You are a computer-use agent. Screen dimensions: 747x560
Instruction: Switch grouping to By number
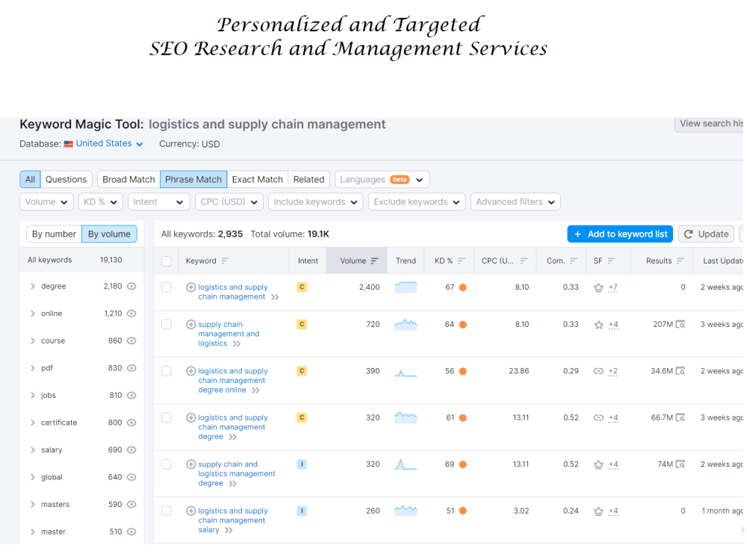point(54,234)
